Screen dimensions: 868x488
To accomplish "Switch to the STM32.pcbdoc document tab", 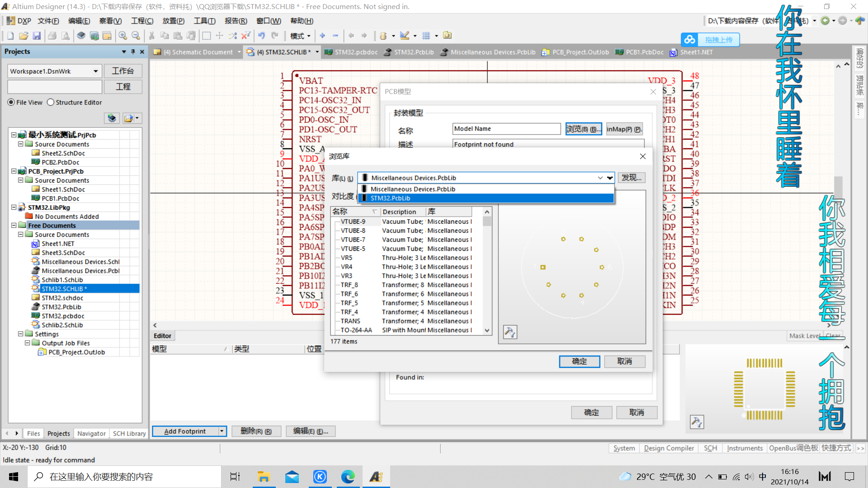I will pos(356,52).
